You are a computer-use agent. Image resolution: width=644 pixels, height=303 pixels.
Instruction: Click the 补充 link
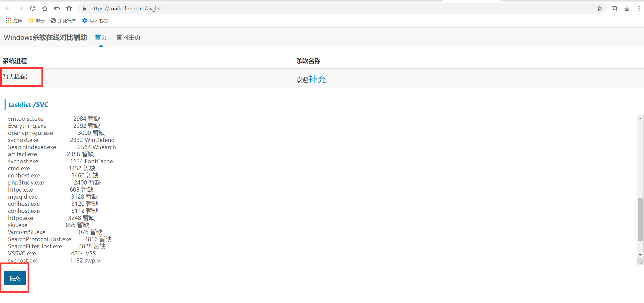click(x=317, y=79)
